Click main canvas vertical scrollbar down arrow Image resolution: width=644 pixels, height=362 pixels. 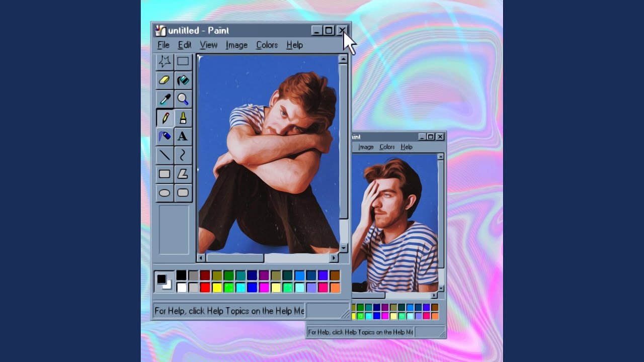coord(344,247)
